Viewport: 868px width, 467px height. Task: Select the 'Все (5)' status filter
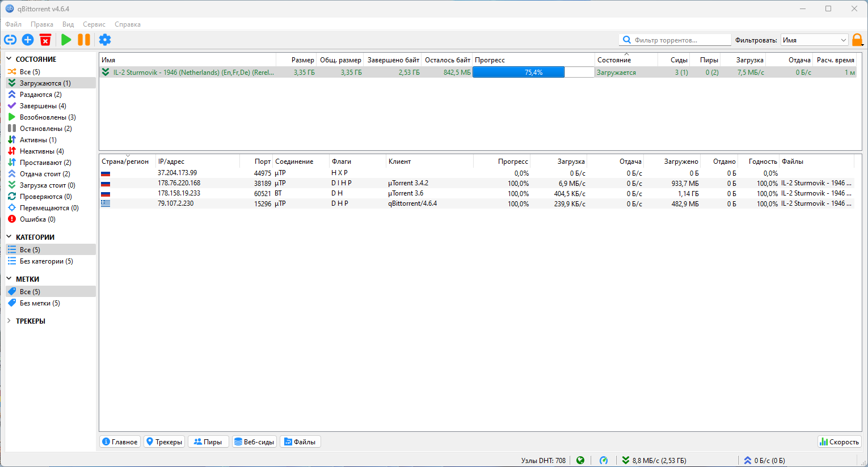point(50,72)
